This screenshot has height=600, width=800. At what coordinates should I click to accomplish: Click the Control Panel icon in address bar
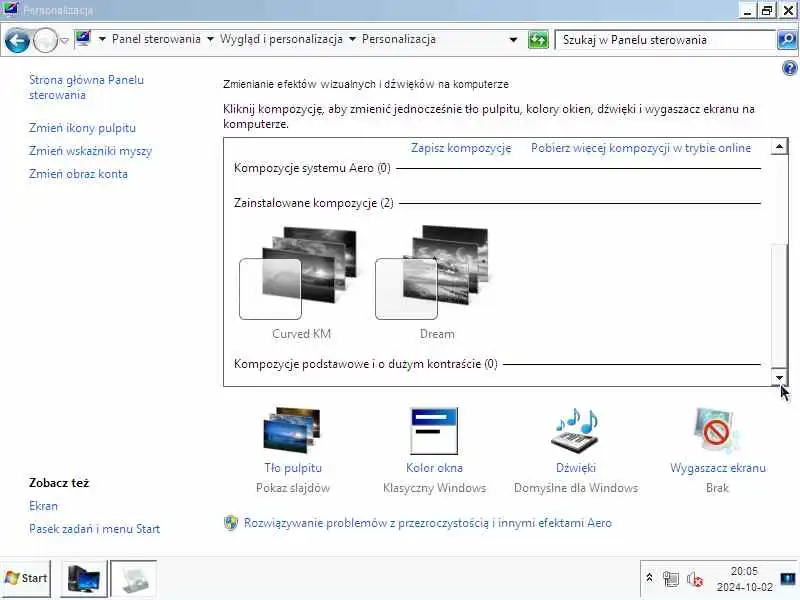pos(83,39)
